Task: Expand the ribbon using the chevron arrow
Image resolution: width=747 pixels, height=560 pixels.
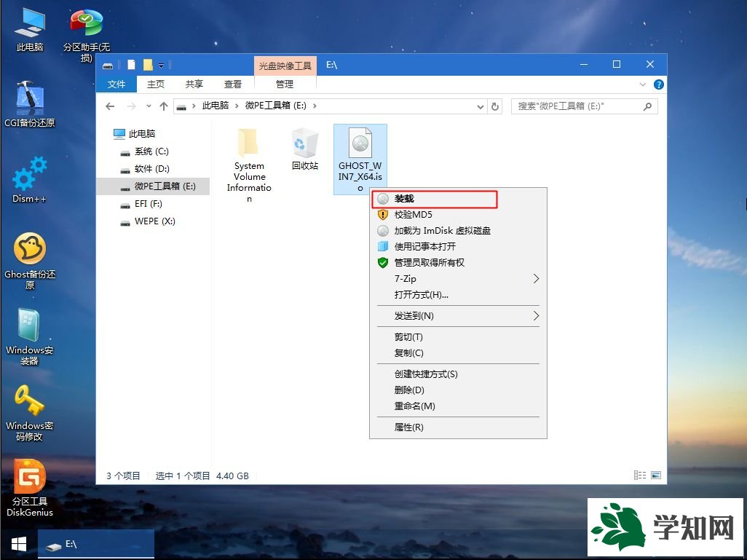Action: pos(643,84)
